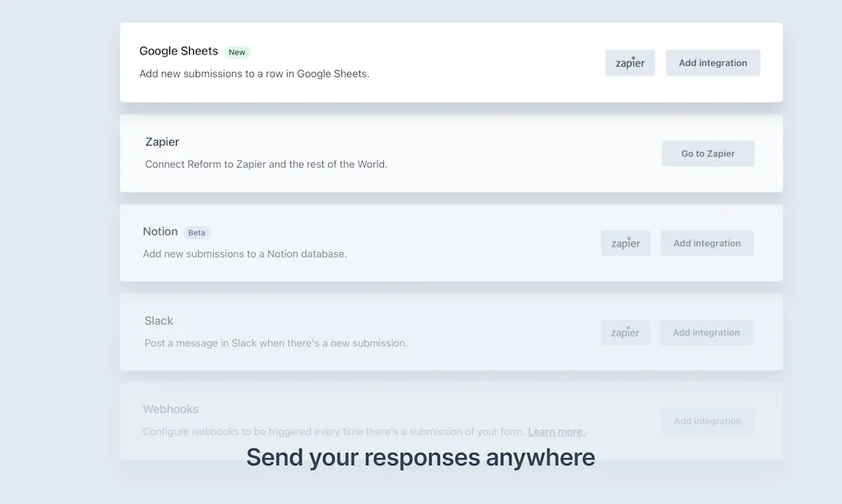Viewport: 842px width, 504px height.
Task: Click the zapier icon for Slack
Action: 625,332
